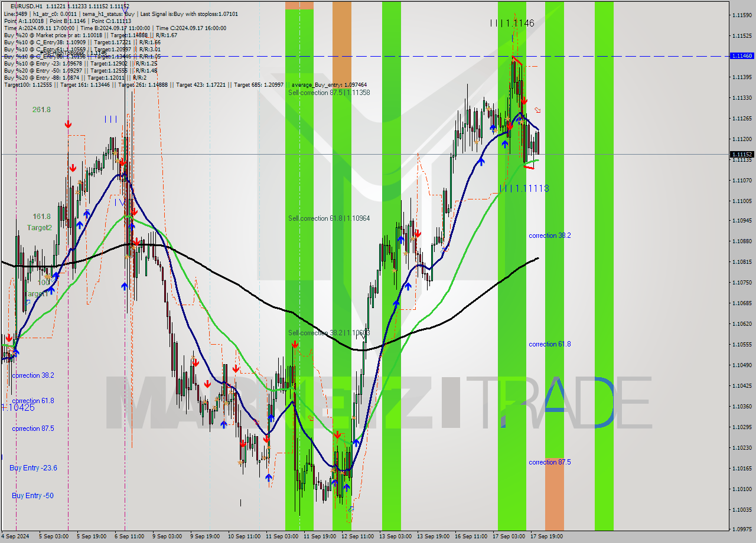Click the 1.11005 price axis value

742,201
